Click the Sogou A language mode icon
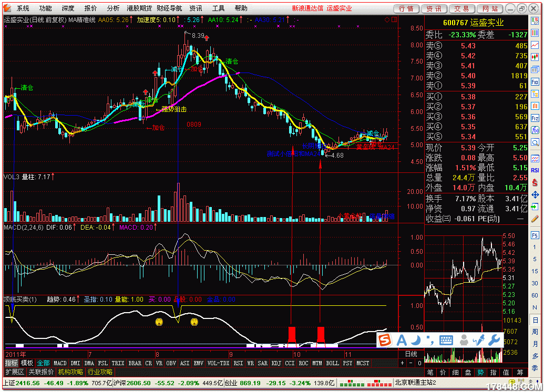544x392 pixels. pyautogui.click(x=402, y=340)
